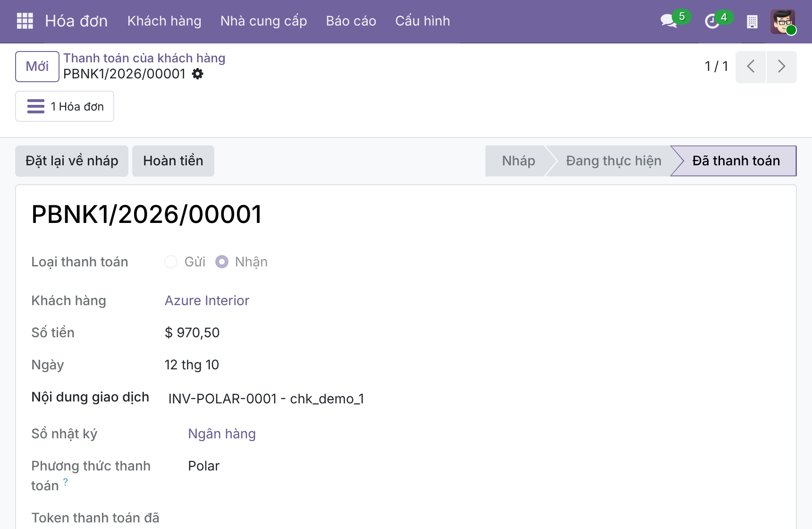
Task: Select the Gửi radio button
Action: (x=171, y=262)
